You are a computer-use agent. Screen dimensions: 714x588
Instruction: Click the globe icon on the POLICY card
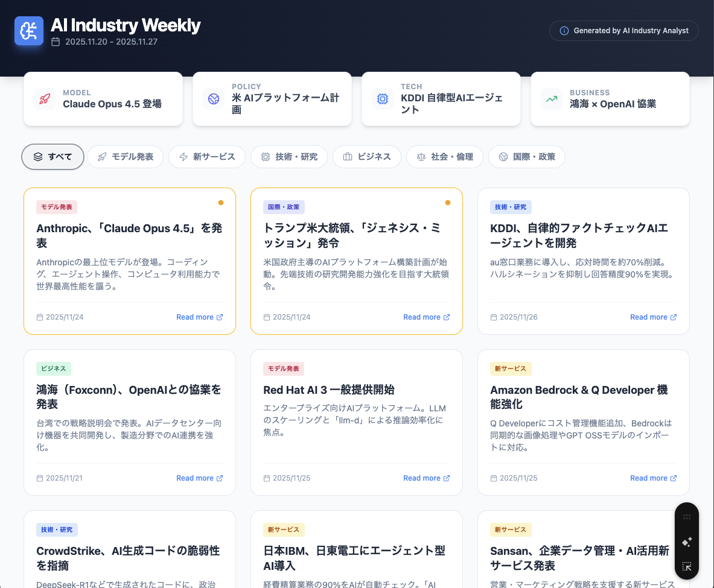(x=214, y=99)
